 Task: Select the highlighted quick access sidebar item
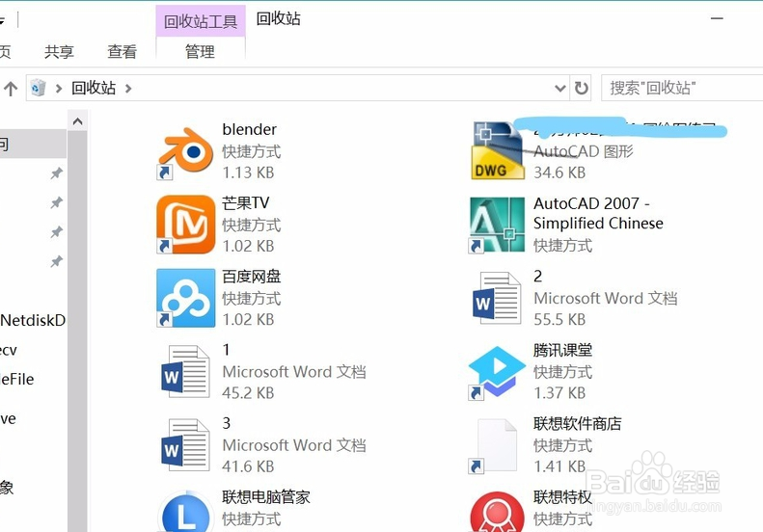(33, 144)
